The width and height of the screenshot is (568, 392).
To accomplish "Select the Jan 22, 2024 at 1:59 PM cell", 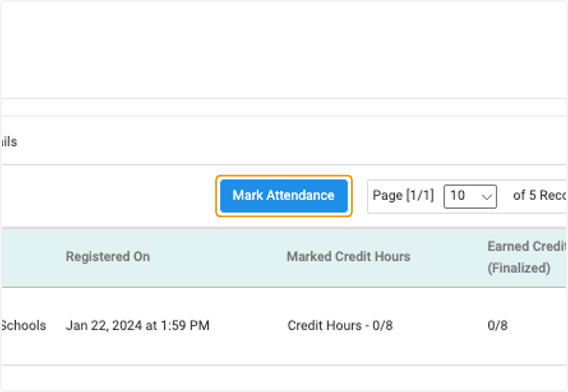I will tap(137, 326).
